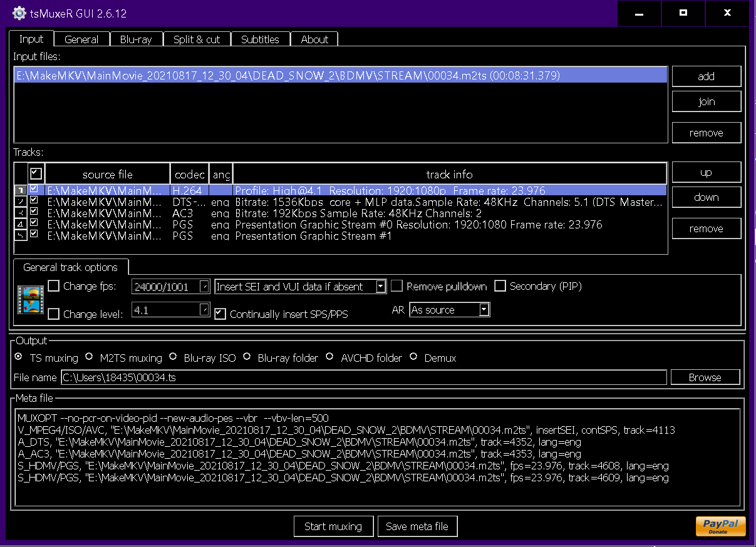Click the add input file button
The image size is (756, 547).
click(x=707, y=76)
